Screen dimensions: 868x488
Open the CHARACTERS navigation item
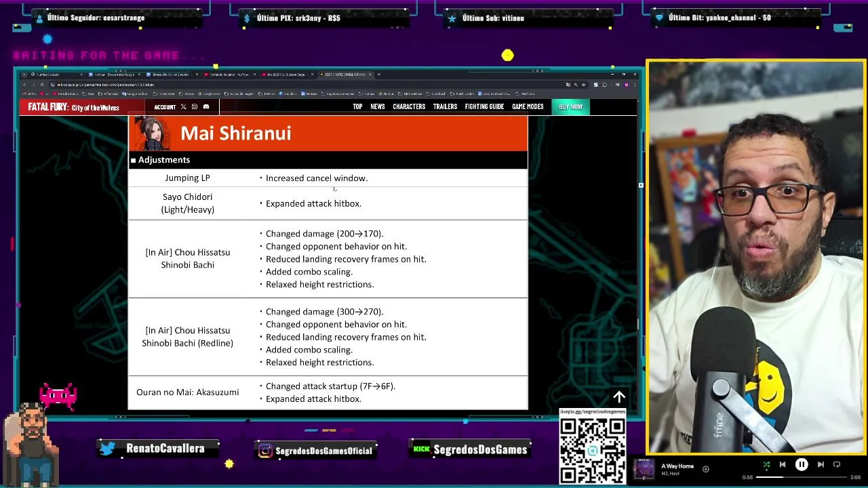[x=409, y=106]
